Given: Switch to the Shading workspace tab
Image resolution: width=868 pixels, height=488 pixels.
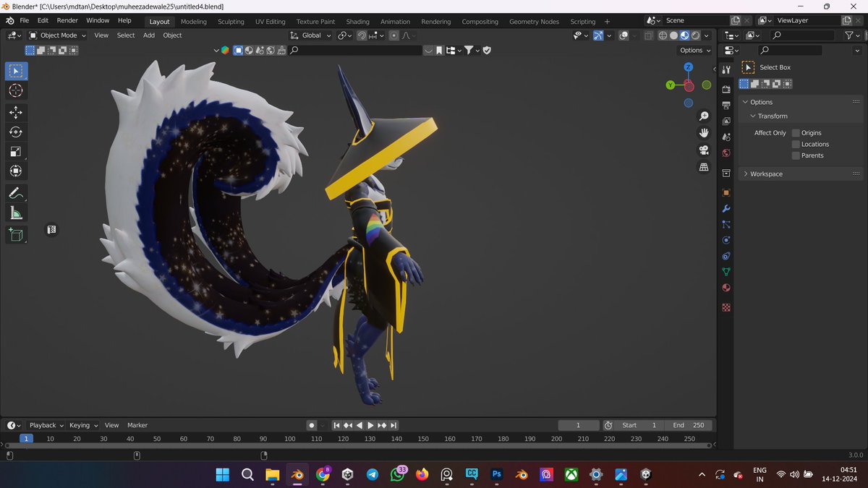Looking at the screenshot, I should [x=357, y=22].
